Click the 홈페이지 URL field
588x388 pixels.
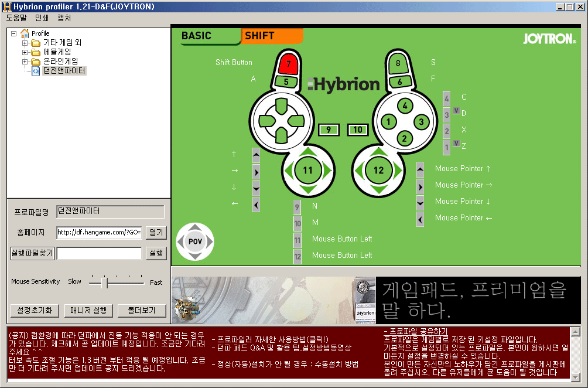coord(100,233)
